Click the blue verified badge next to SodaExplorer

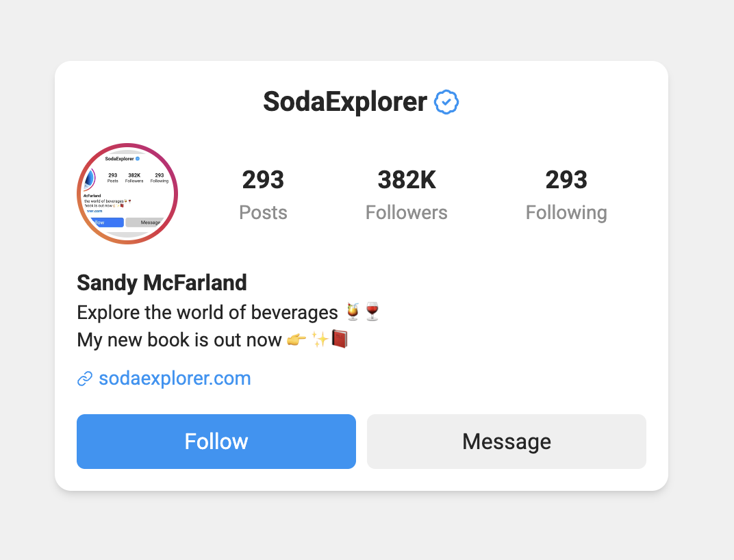(x=446, y=101)
